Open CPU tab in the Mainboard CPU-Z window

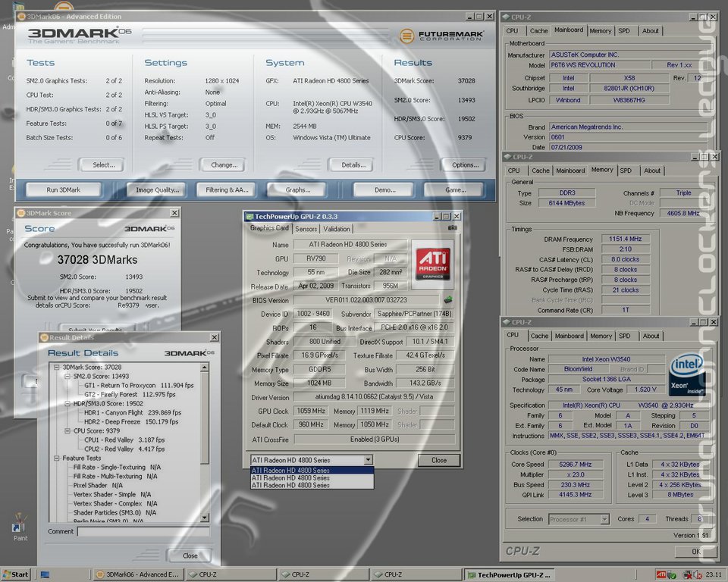(x=512, y=30)
